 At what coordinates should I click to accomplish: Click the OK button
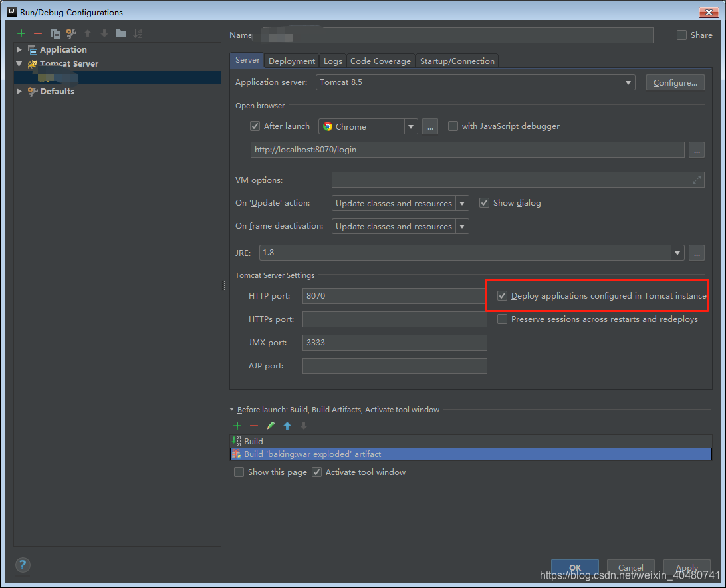coord(575,567)
